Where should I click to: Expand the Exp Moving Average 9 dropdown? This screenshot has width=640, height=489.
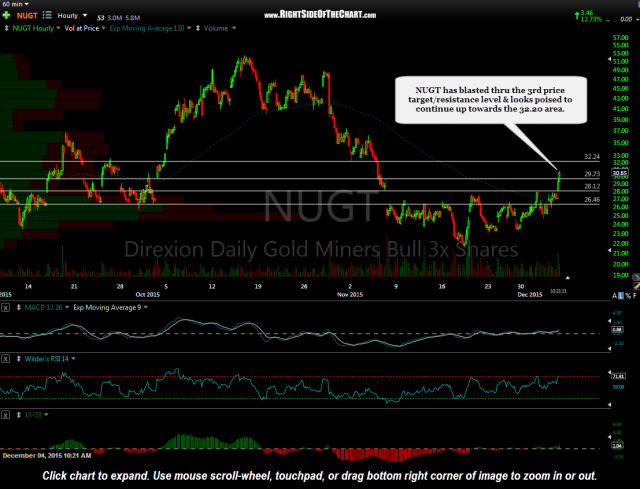click(146, 307)
